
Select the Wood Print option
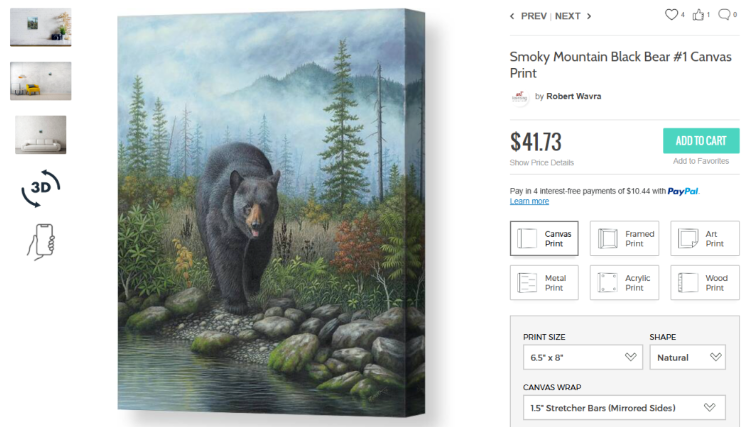click(704, 283)
